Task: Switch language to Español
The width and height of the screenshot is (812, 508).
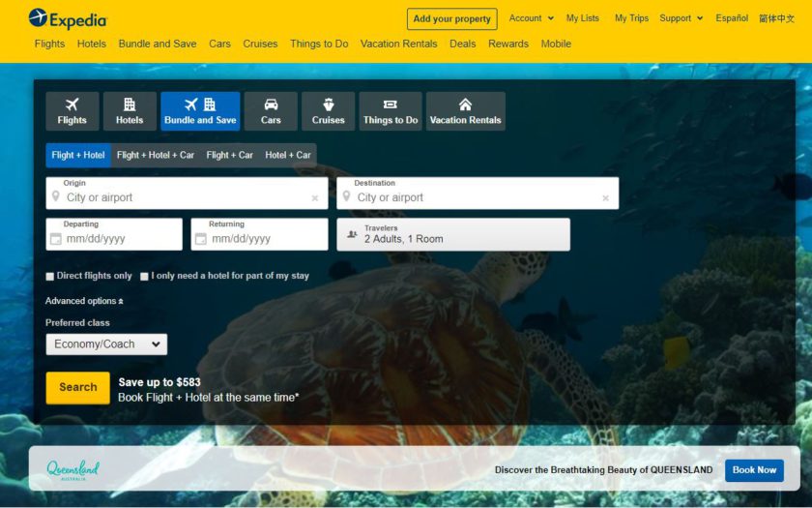Action: click(732, 18)
